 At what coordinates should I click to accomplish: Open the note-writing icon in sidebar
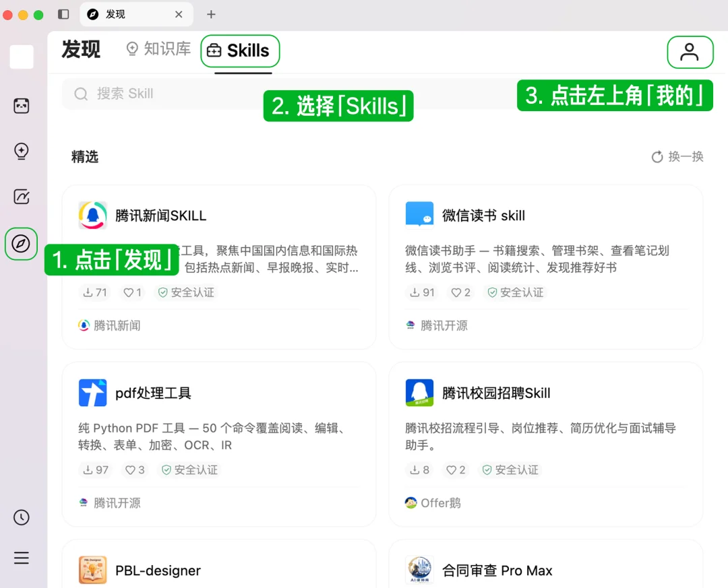pos(22,197)
